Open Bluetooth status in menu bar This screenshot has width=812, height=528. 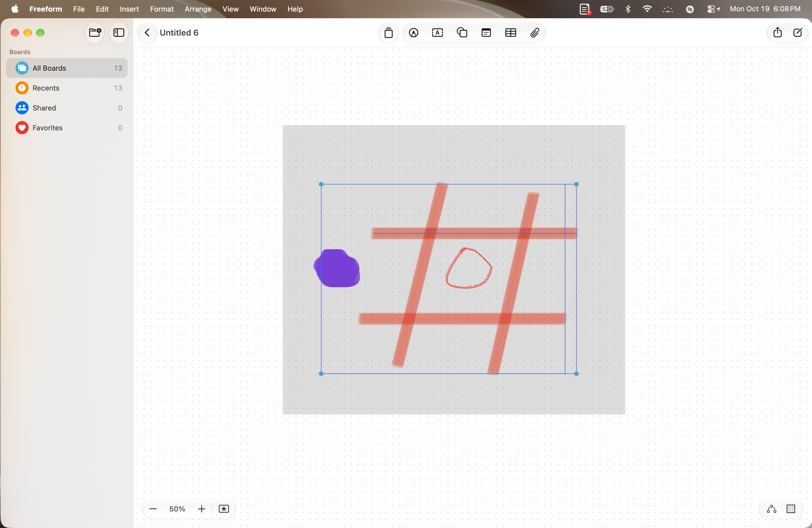(628, 9)
